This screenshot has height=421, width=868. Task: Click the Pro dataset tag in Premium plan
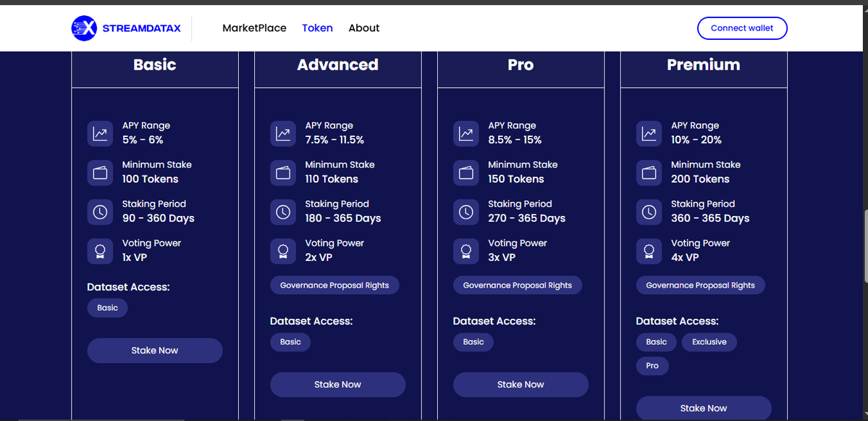pos(652,366)
